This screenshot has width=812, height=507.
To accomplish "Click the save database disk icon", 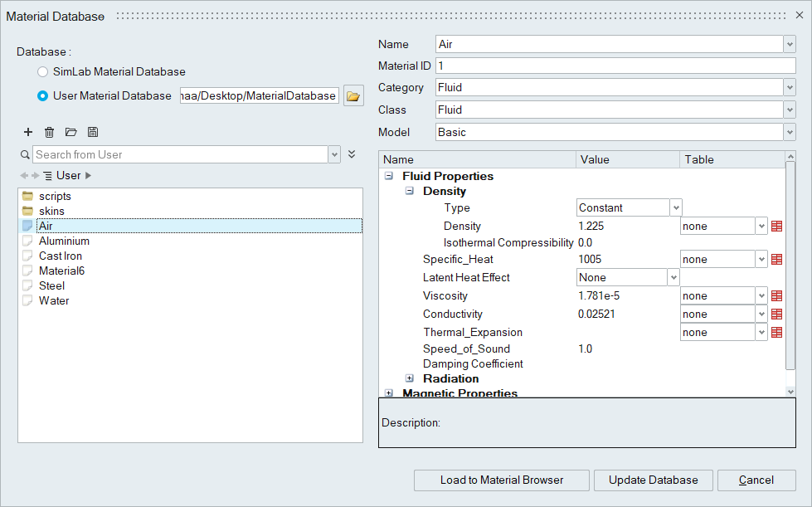I will click(93, 132).
